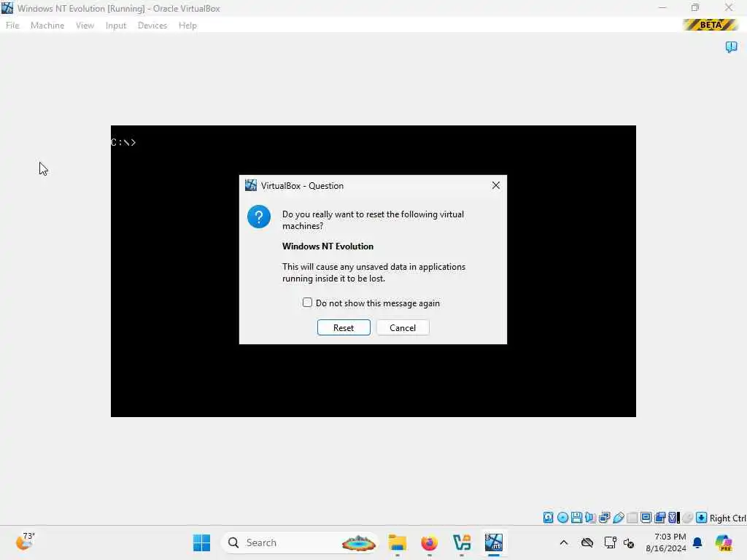Screen dimensions: 747x560
Task: Open the File menu
Action: coord(12,26)
